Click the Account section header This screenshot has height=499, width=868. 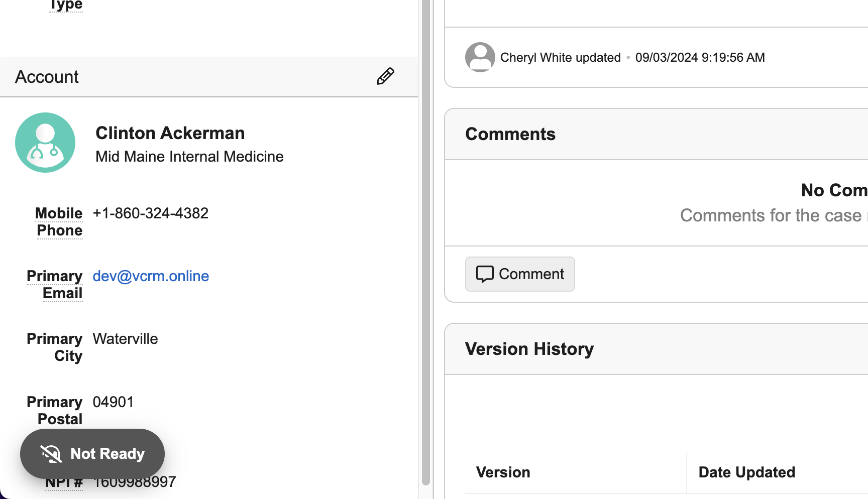tap(47, 77)
